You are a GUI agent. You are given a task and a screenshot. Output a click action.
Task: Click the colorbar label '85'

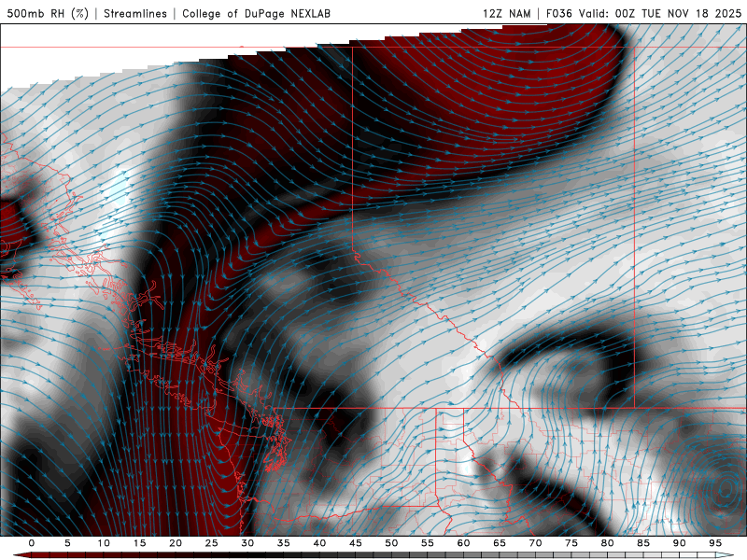click(643, 543)
